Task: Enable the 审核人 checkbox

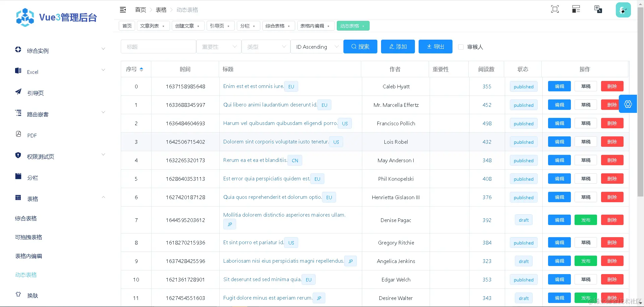Action: click(x=461, y=47)
